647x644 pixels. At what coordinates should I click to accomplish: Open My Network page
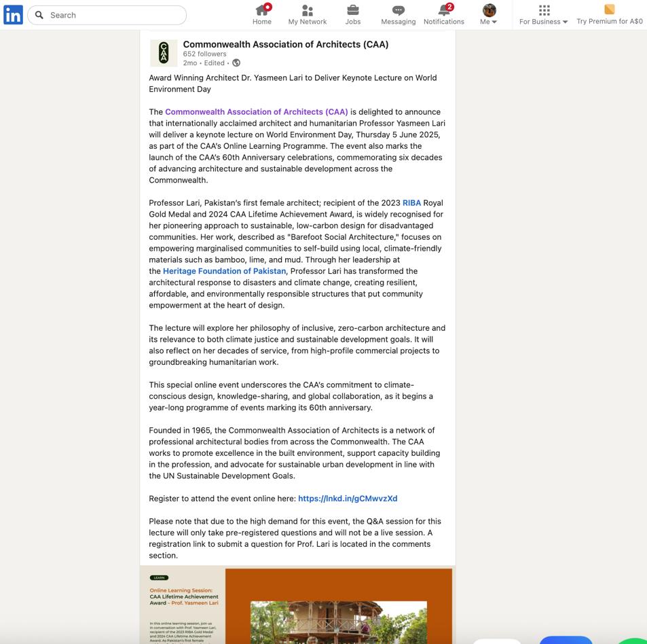coord(308,15)
